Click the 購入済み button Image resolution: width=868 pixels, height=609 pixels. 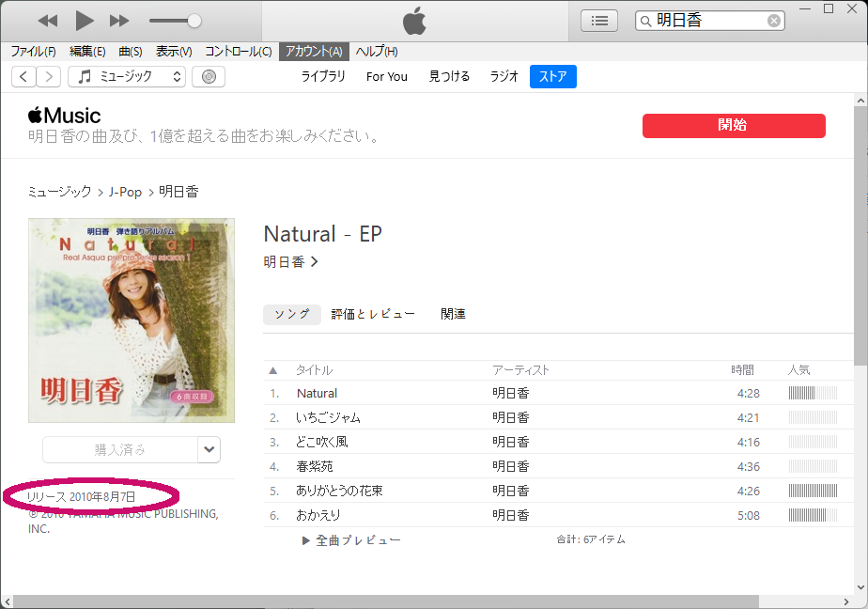coord(120,449)
